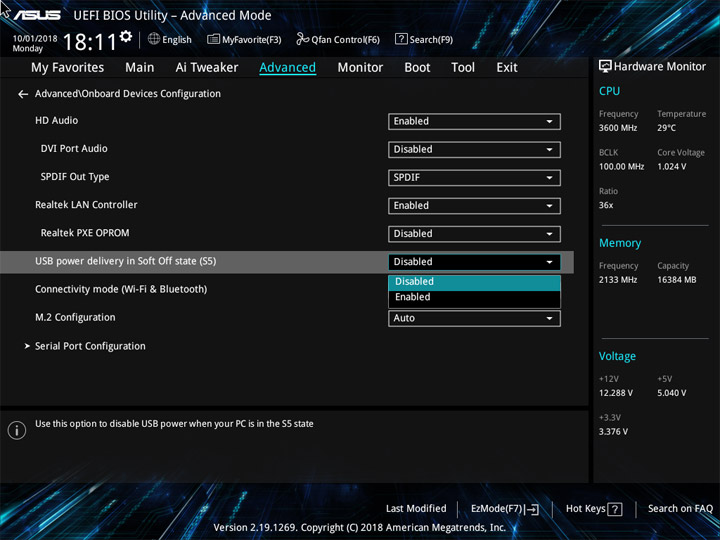The width and height of the screenshot is (720, 540).
Task: Select the Realtek LAN Controller label
Action: (86, 205)
